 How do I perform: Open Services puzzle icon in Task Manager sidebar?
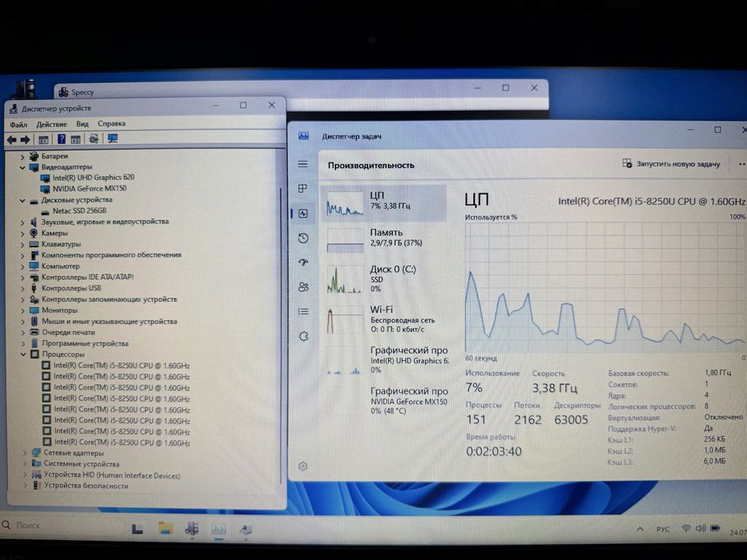pyautogui.click(x=303, y=336)
